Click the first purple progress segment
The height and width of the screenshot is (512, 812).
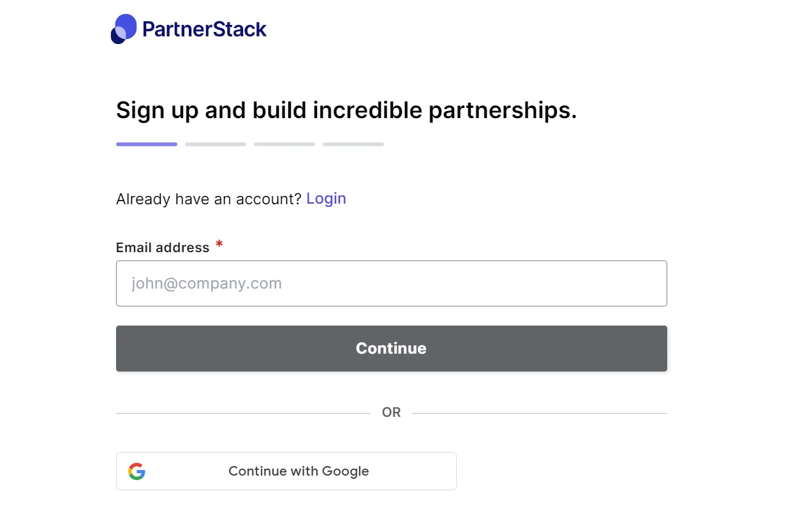[146, 144]
